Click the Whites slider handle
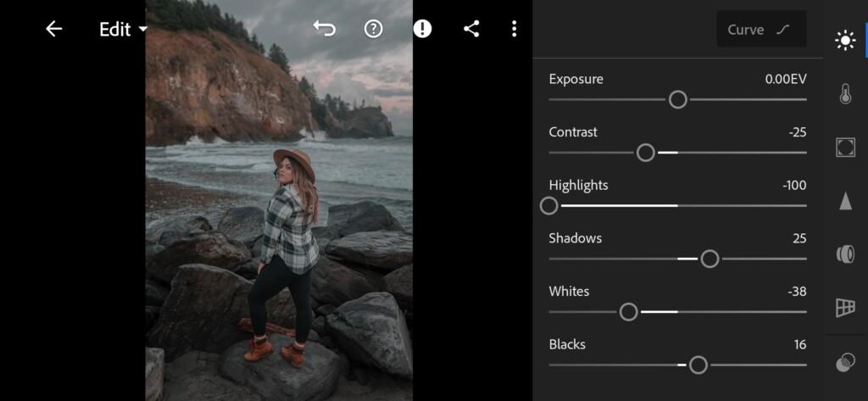The image size is (868, 401). click(628, 312)
